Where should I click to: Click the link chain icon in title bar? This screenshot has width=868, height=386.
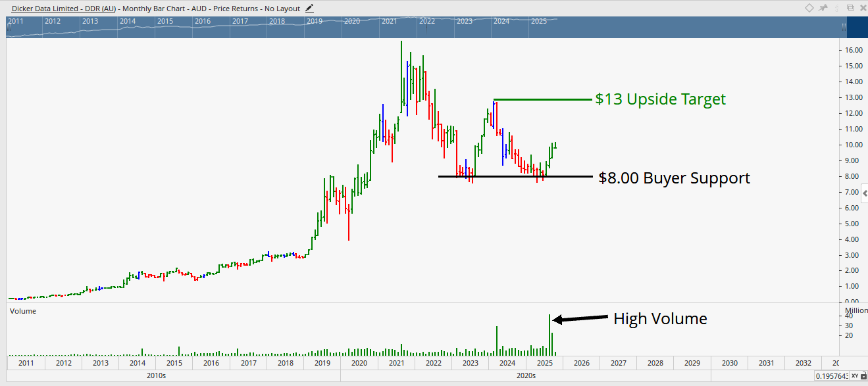[x=836, y=8]
